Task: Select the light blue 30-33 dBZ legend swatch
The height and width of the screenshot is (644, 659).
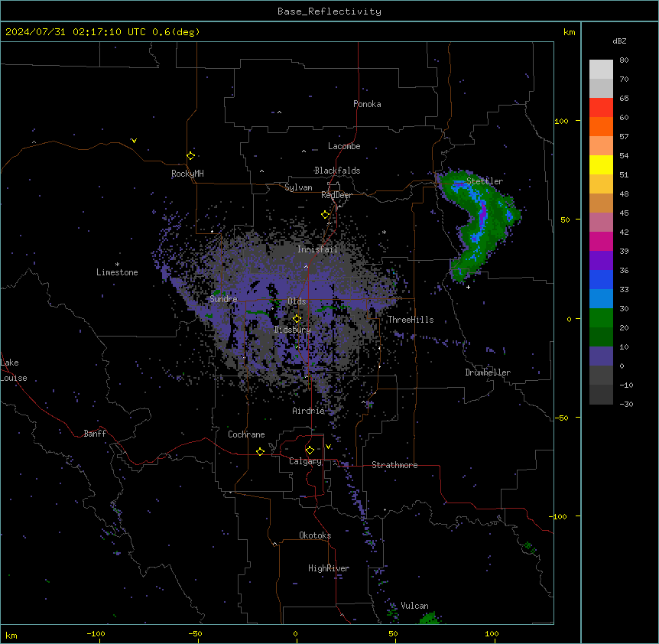Action: point(601,298)
